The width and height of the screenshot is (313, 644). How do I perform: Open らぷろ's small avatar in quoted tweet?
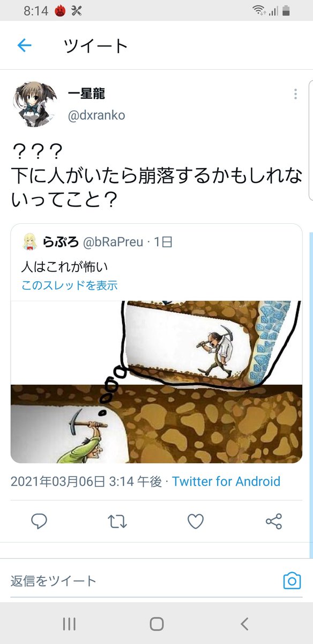[x=29, y=243]
